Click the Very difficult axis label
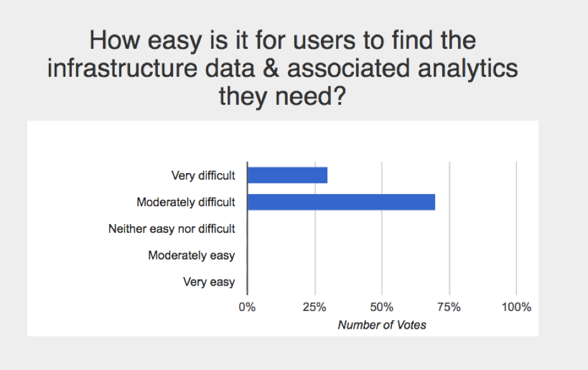 [203, 176]
